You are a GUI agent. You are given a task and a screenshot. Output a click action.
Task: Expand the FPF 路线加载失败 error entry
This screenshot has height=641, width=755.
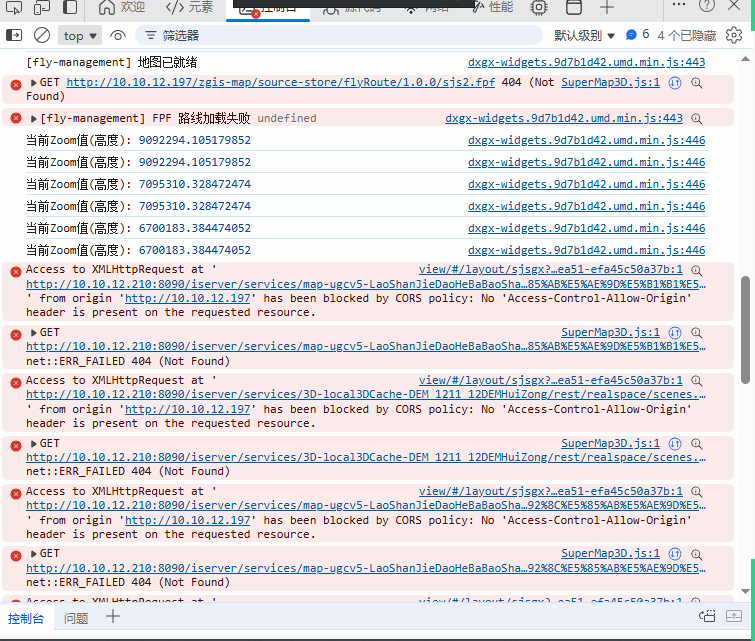(34, 118)
